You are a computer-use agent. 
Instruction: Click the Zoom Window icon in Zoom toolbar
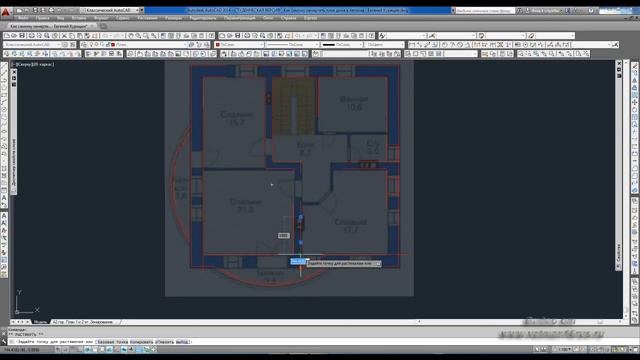pyautogui.click(x=521, y=53)
